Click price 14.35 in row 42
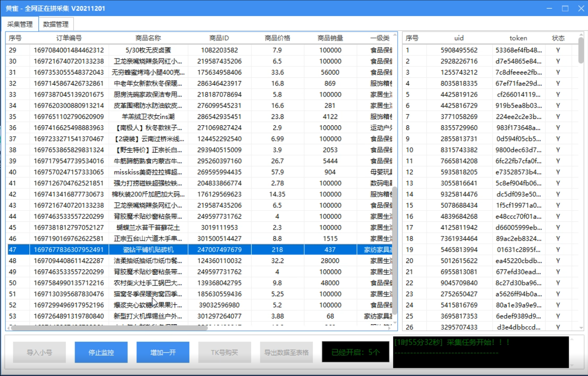 [x=277, y=194]
